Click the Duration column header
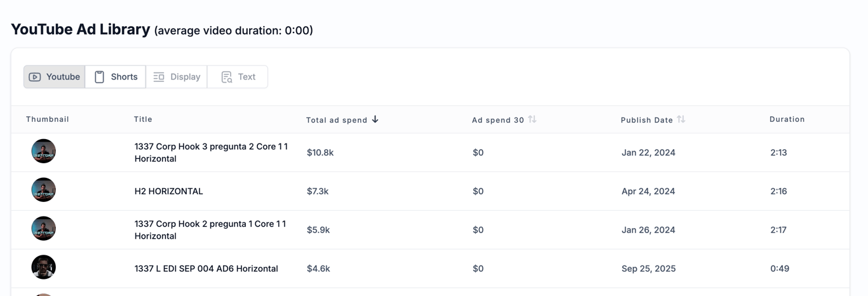 pyautogui.click(x=787, y=119)
